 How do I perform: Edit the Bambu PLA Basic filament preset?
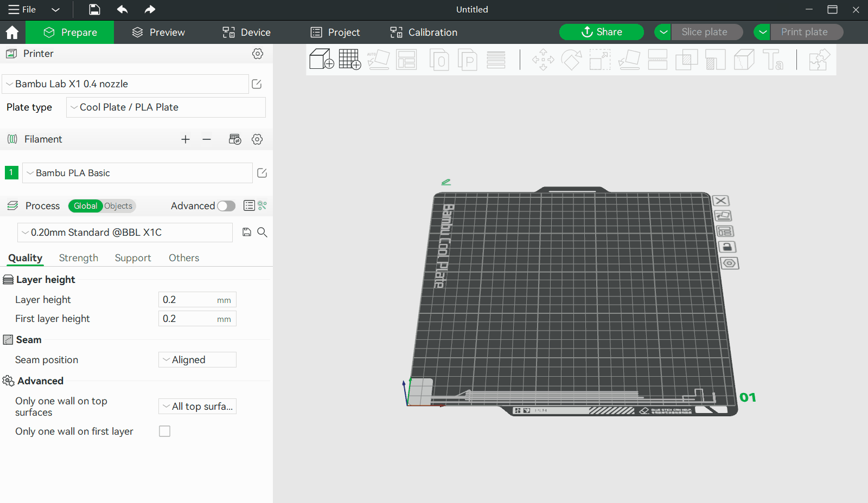pos(262,173)
